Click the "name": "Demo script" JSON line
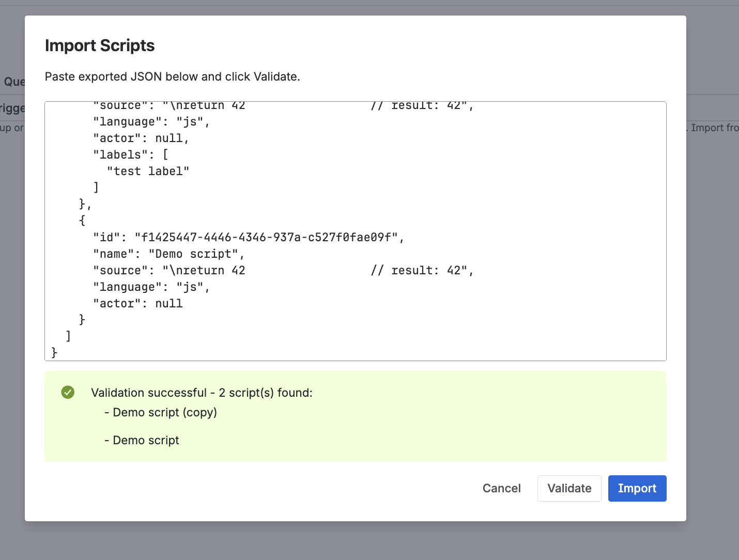Screen dimensions: 739x560 click(168, 254)
